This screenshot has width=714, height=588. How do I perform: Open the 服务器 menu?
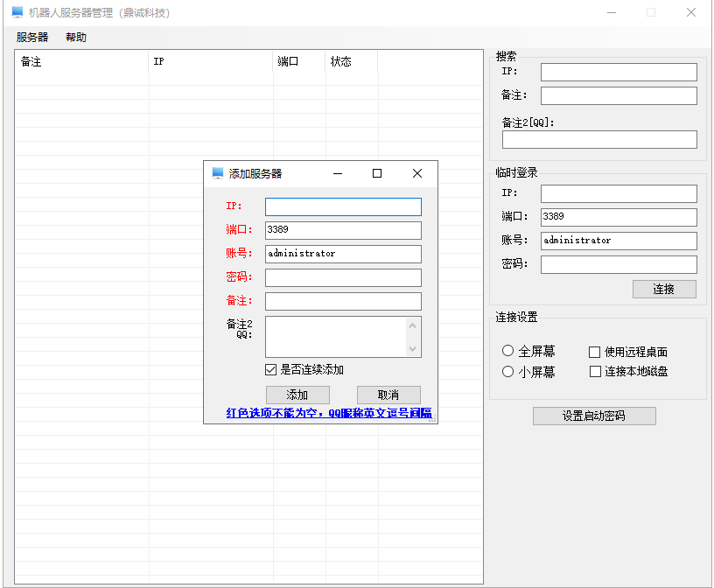click(x=32, y=38)
